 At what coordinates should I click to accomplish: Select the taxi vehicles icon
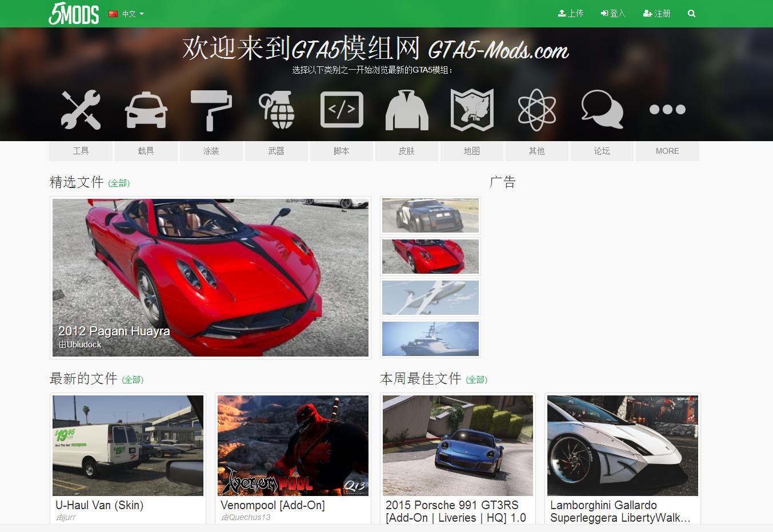coord(146,109)
